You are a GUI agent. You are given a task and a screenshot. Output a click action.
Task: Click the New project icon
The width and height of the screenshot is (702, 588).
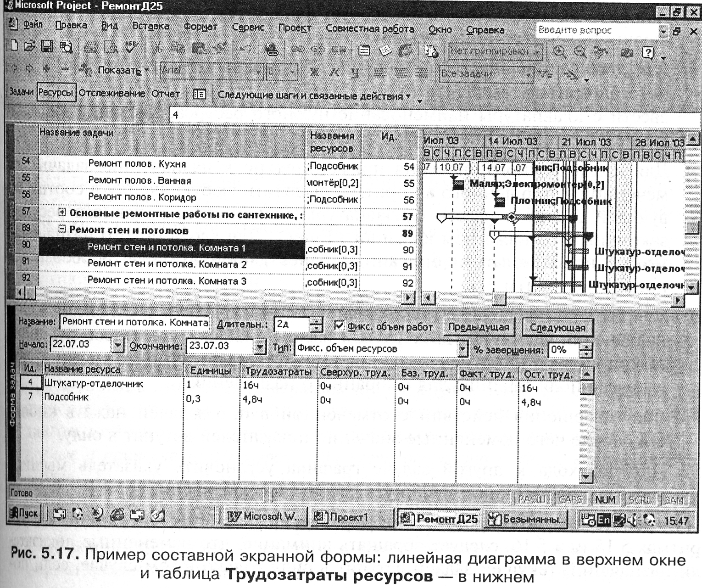[x=14, y=45]
